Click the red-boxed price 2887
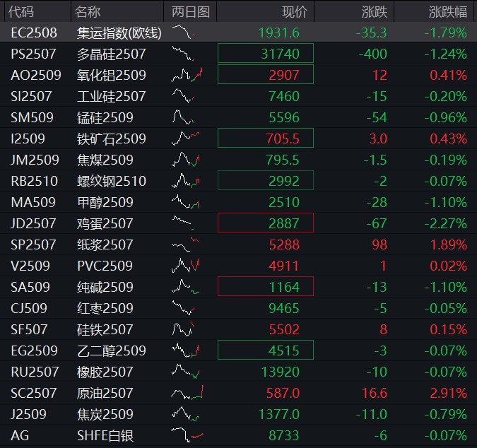This screenshot has width=477, height=448. (266, 223)
